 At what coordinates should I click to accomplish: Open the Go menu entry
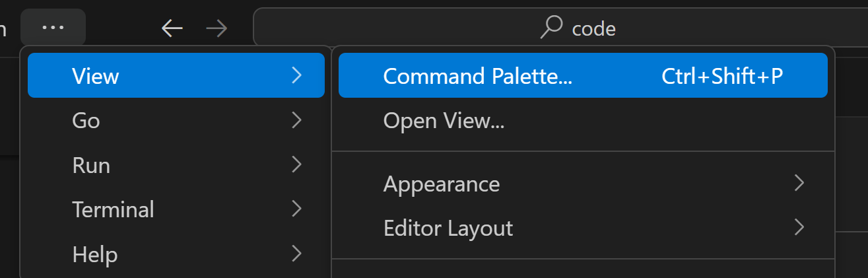pos(86,120)
